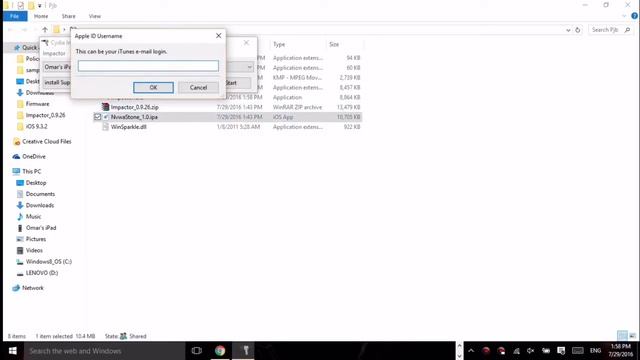
Task: Open Videos folder in sidebar
Action: [34, 250]
